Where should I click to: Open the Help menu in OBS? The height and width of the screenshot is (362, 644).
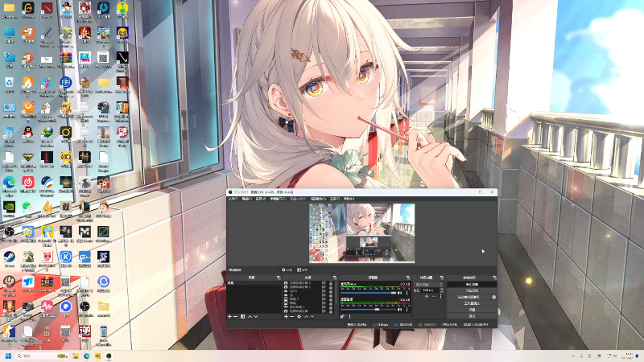click(349, 199)
